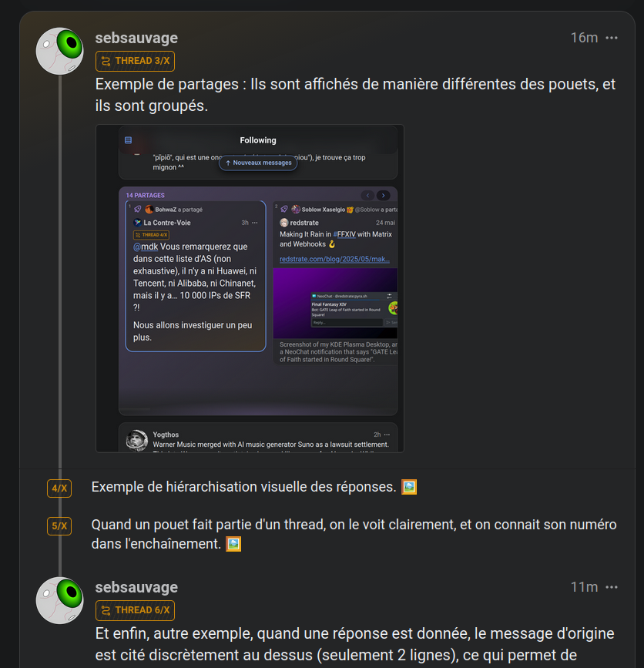Image resolution: width=644 pixels, height=668 pixels.
Task: Open the picture icon after the hiérarchisation visuelle reply
Action: (409, 487)
